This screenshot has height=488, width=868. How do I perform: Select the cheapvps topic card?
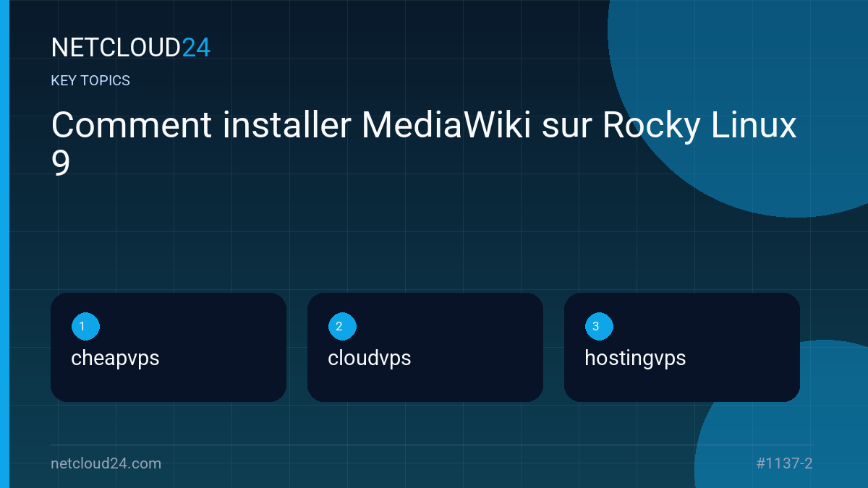click(169, 347)
